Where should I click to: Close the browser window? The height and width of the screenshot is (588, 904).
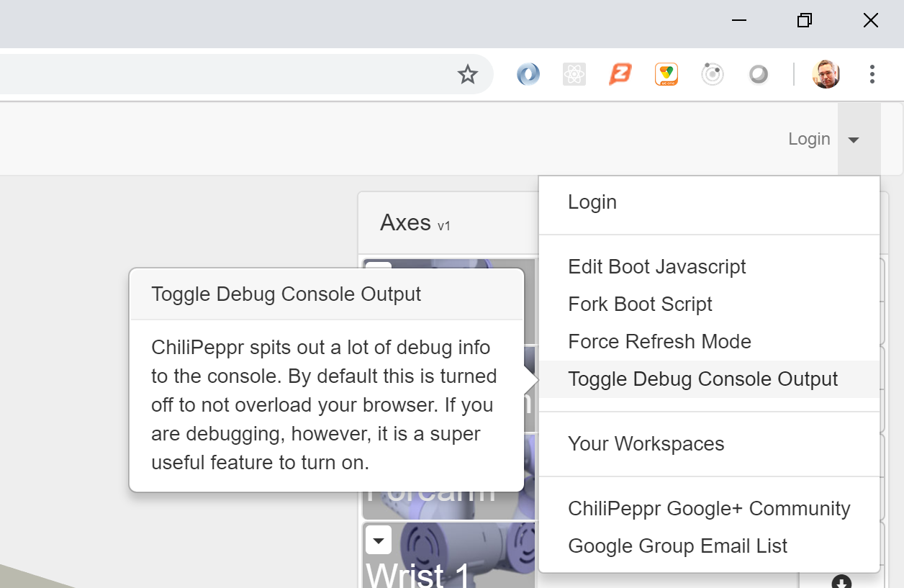click(871, 20)
